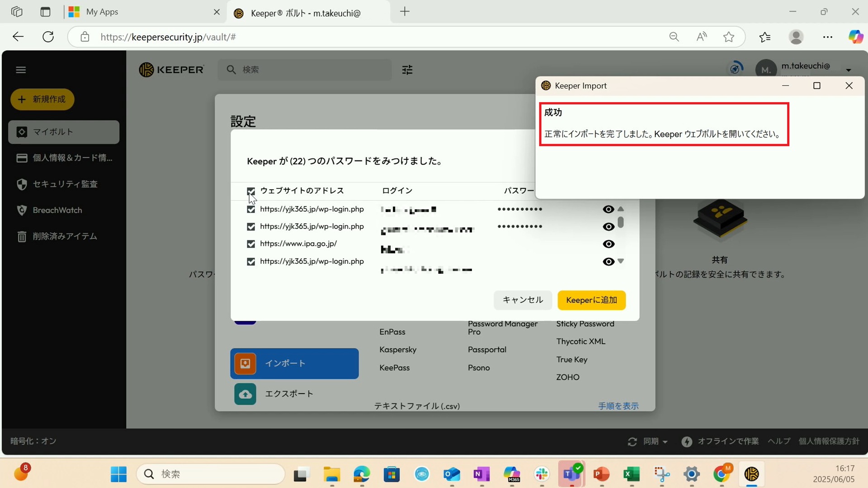Click the hamburger menu icon in sidebar
Image resolution: width=868 pixels, height=488 pixels.
click(21, 70)
